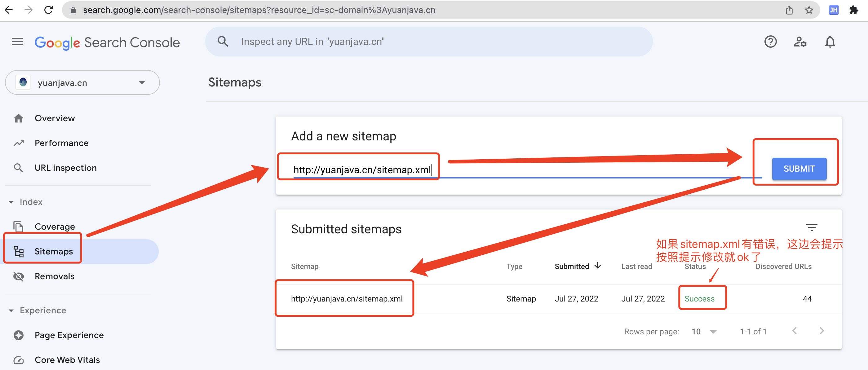The image size is (868, 370).
Task: Click the Help question mark icon
Action: (x=770, y=42)
